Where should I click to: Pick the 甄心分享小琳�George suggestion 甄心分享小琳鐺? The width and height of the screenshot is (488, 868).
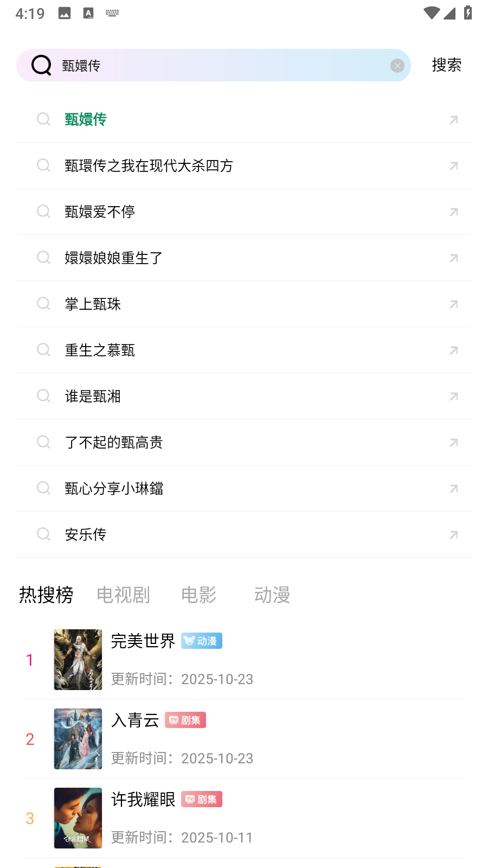[114, 488]
